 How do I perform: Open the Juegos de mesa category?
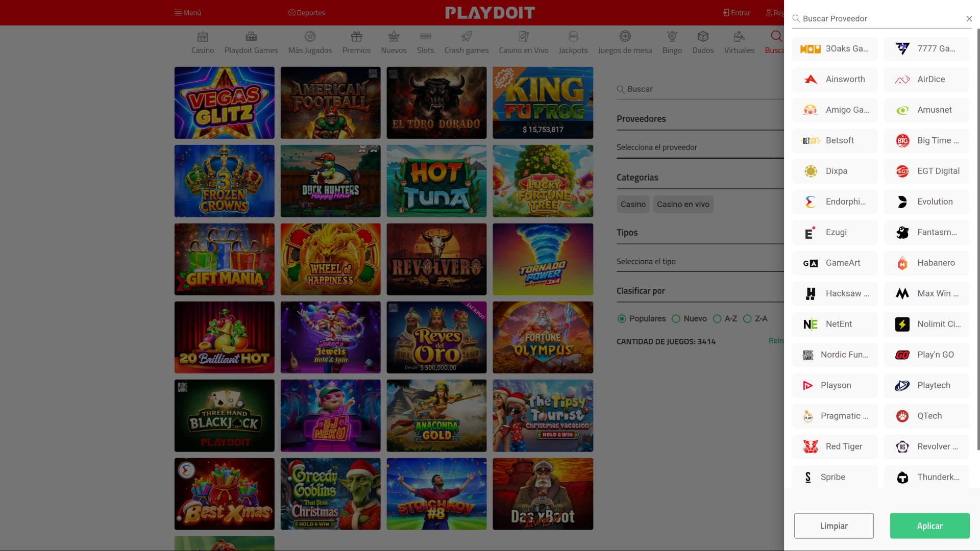tap(625, 42)
